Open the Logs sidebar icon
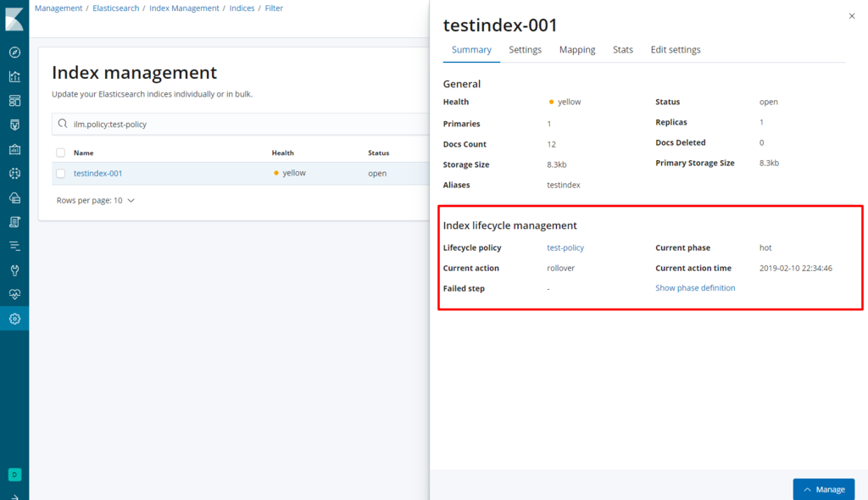868x500 pixels. tap(15, 222)
